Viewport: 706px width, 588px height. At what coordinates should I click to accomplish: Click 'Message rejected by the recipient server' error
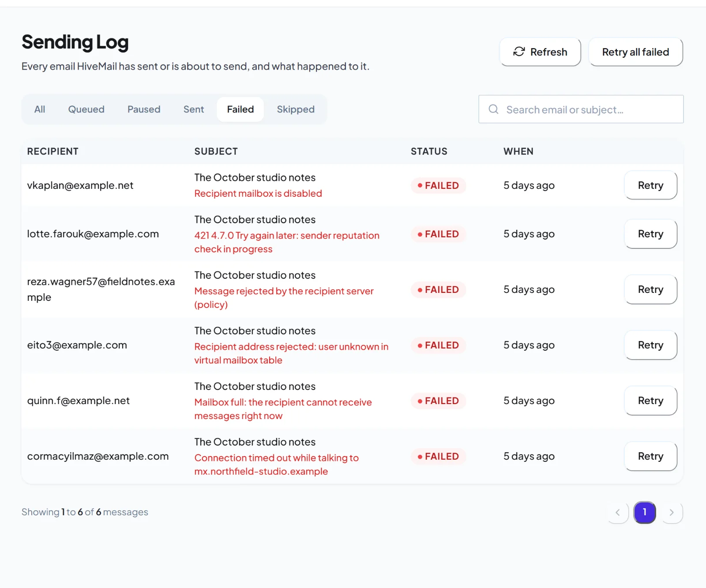(284, 298)
